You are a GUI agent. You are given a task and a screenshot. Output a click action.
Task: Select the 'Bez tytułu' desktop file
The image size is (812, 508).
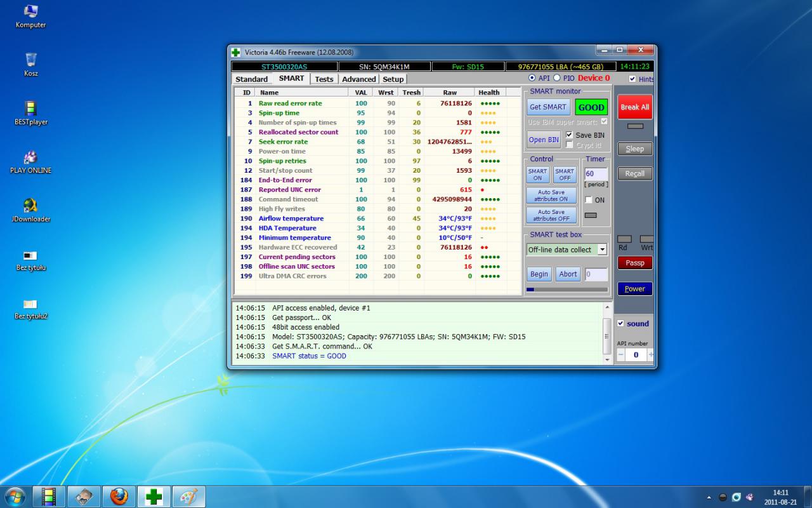[30, 259]
